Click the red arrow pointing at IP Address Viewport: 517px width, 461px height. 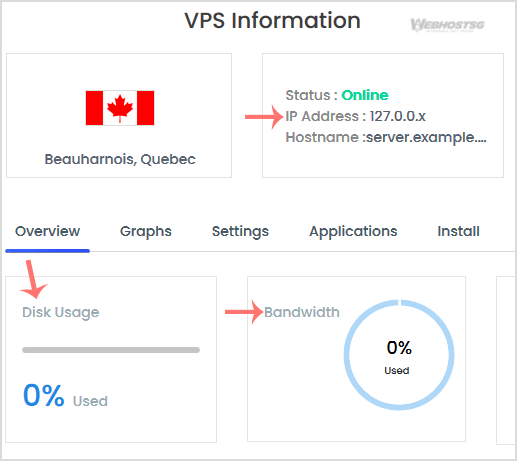(x=264, y=117)
